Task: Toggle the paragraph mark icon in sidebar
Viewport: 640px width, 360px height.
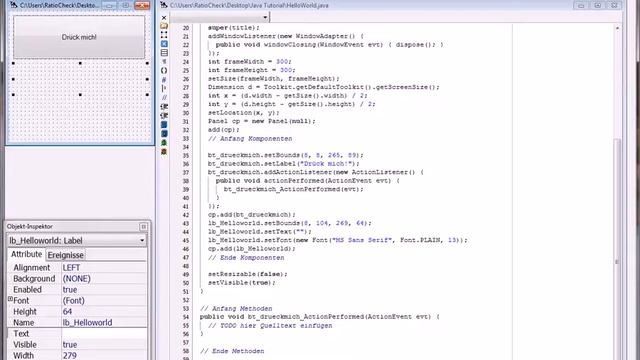Action: 164,62
